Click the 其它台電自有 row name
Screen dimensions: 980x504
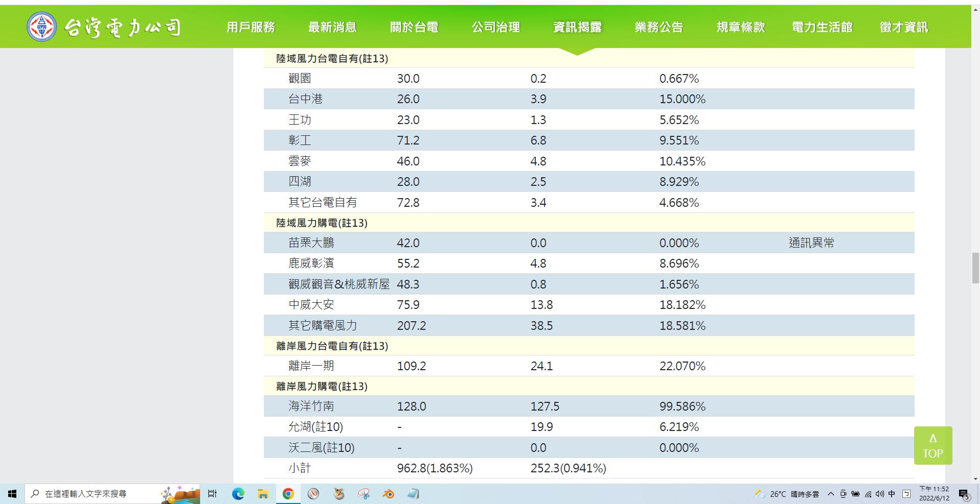pos(323,203)
